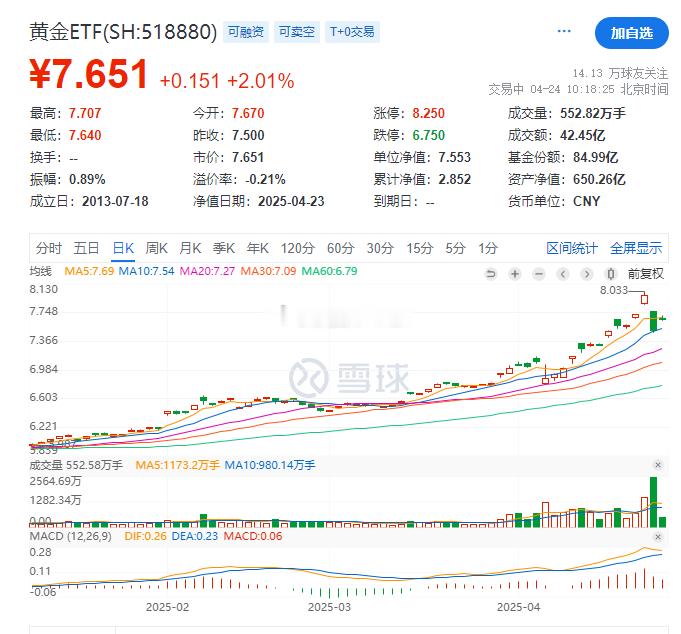Click 全屏显示 fullscreen link
The image size is (681, 634).
636,248
